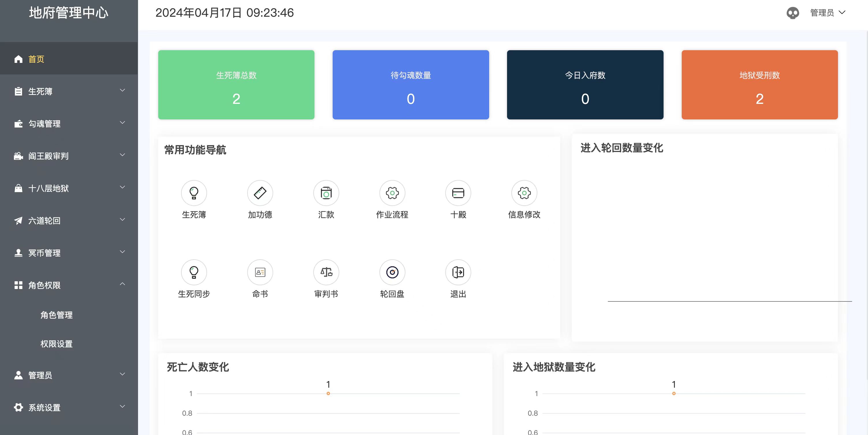This screenshot has width=868, height=435.
Task: Expand the 系统设置 menu chevron
Action: (x=123, y=406)
